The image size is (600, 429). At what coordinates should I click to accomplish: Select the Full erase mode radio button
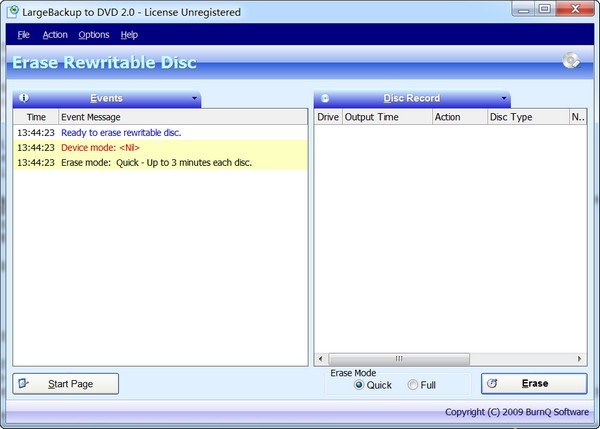pos(413,385)
